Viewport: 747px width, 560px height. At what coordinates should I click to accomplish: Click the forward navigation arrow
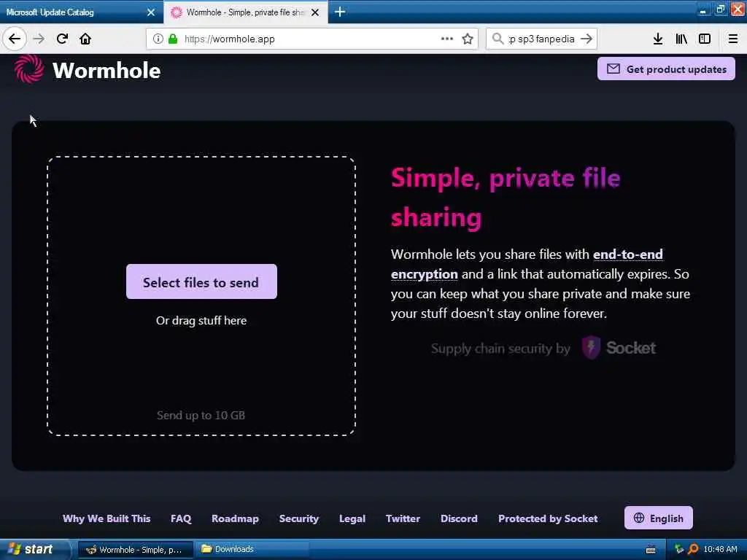coord(39,39)
